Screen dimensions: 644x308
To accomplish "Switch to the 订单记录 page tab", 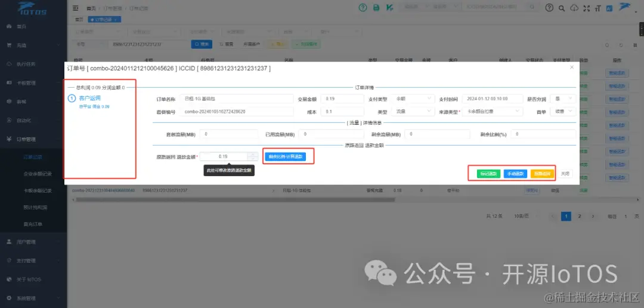I will [104, 19].
